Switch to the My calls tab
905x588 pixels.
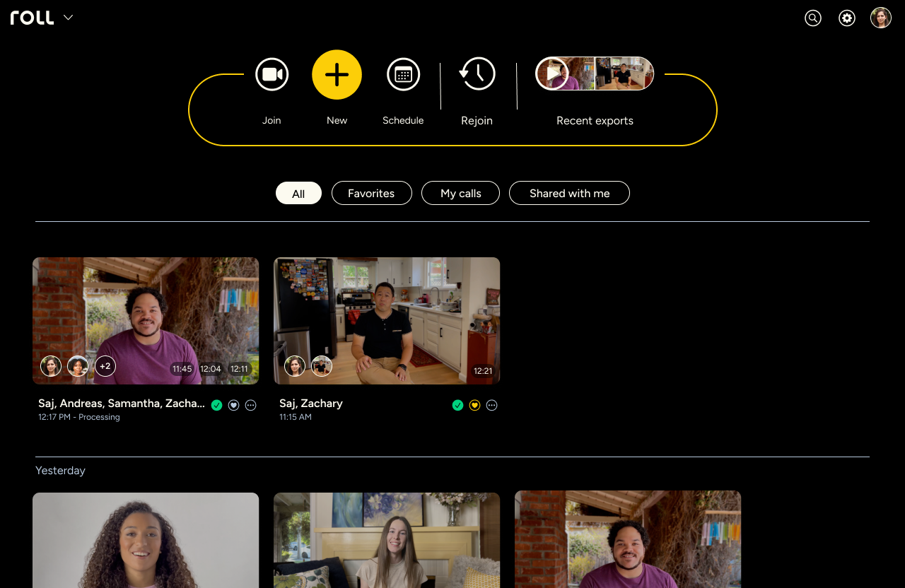(460, 193)
